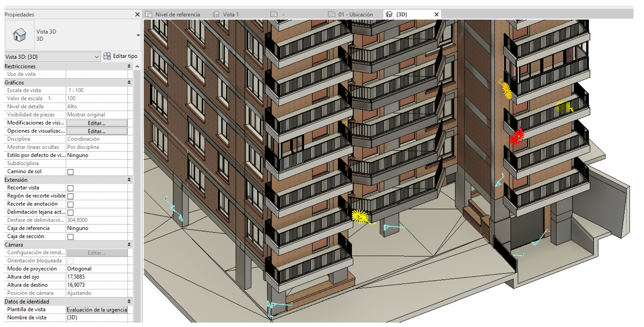Click the Editar tipo icon

click(107, 56)
